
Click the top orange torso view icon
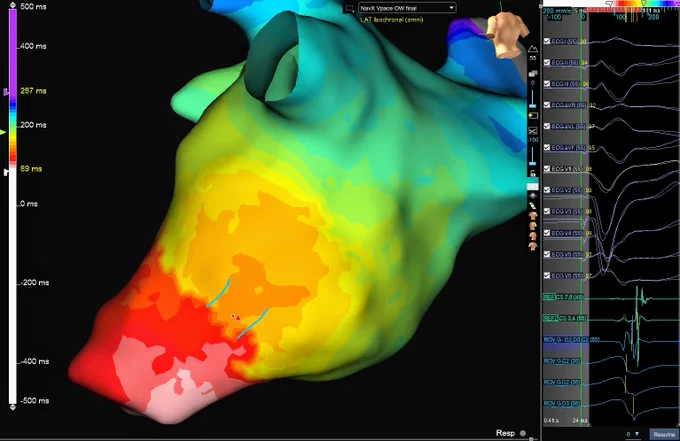(x=533, y=216)
